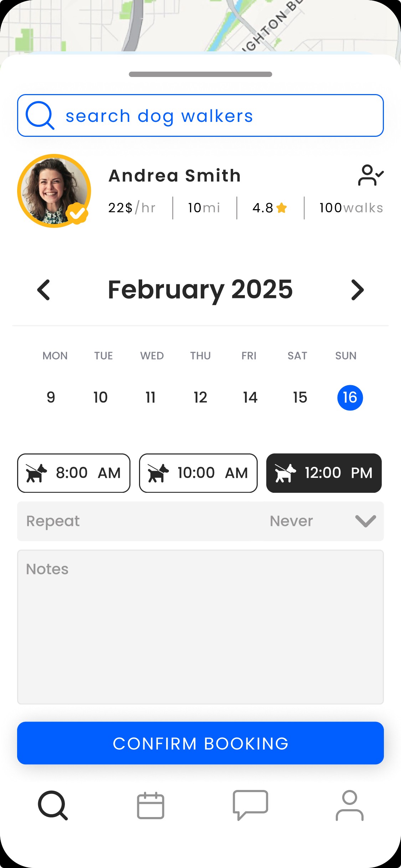Tap the star rating icon next to 4.8
The width and height of the screenshot is (401, 868).
tap(282, 208)
